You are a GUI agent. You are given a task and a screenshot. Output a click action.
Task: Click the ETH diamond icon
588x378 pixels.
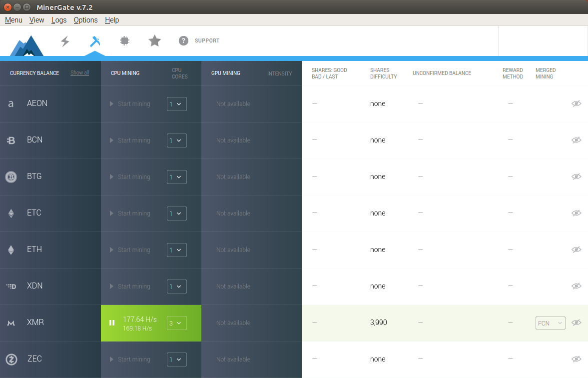(11, 250)
